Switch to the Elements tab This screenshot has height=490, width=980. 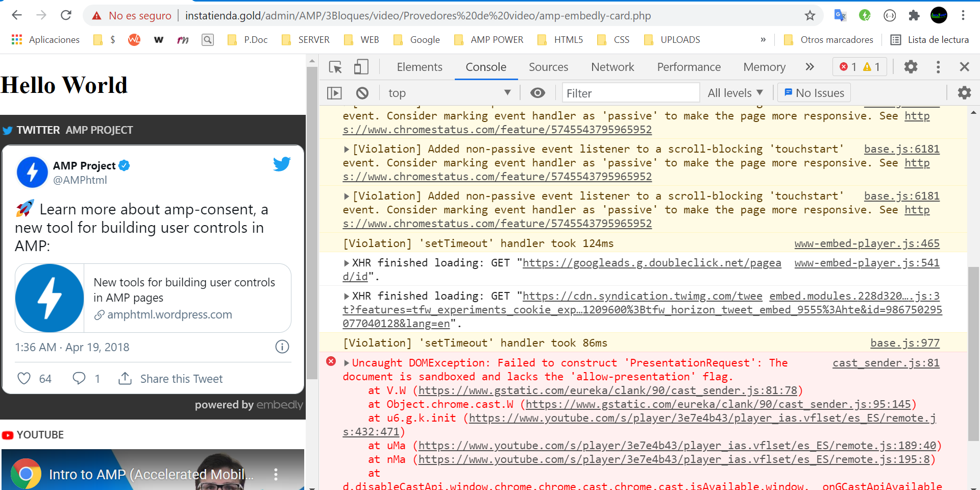(420, 67)
